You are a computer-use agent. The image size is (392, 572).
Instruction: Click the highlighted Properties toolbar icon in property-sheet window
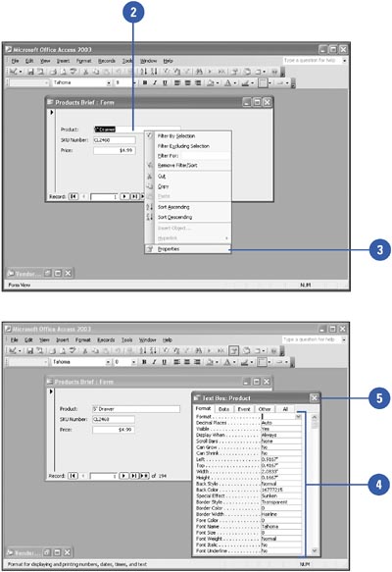(234, 351)
